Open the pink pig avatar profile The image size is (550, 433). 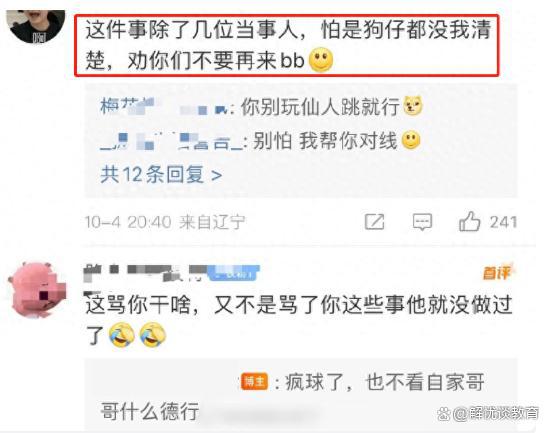[x=37, y=289]
